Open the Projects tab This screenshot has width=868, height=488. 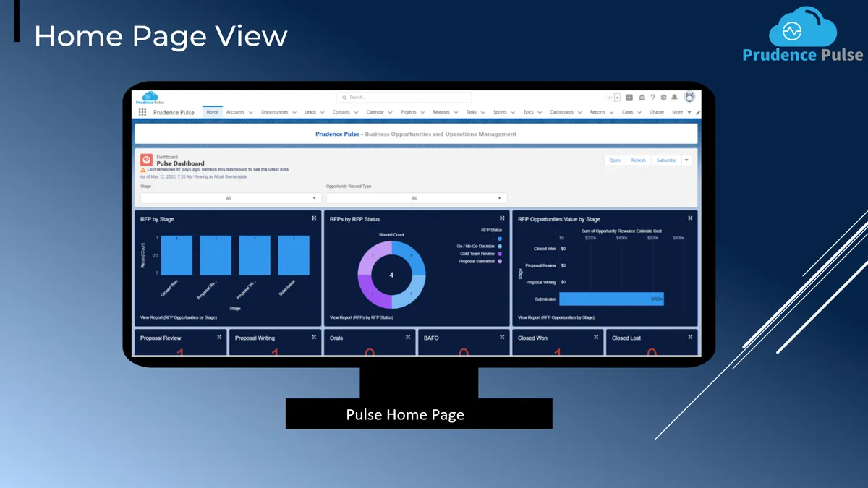pos(409,112)
